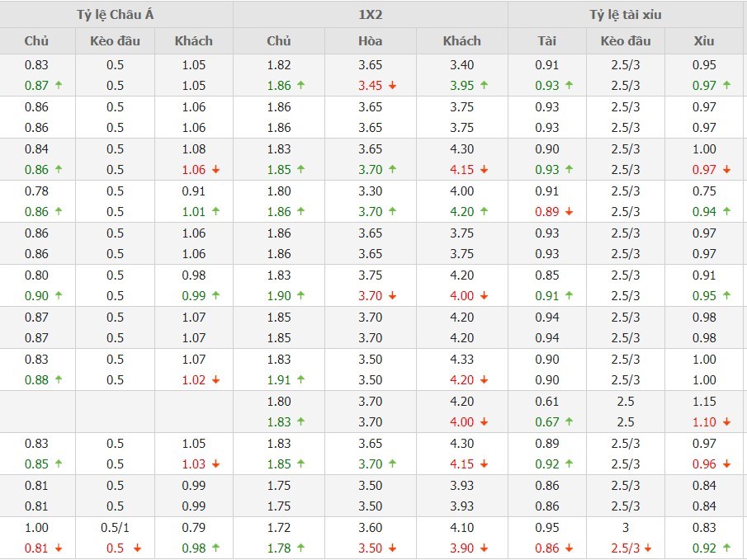
Task: Select the 1.15 Xiu odds cell
Action: click(705, 401)
